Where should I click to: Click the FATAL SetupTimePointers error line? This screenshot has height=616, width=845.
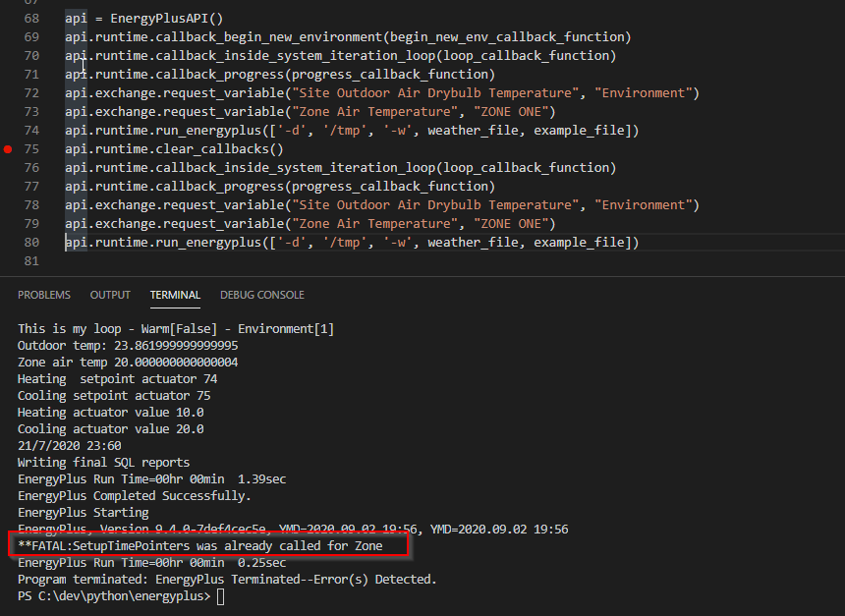click(x=199, y=546)
